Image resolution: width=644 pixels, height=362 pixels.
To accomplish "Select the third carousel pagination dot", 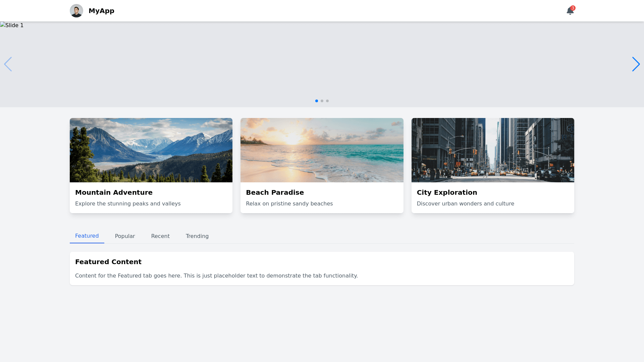I will pyautogui.click(x=327, y=101).
